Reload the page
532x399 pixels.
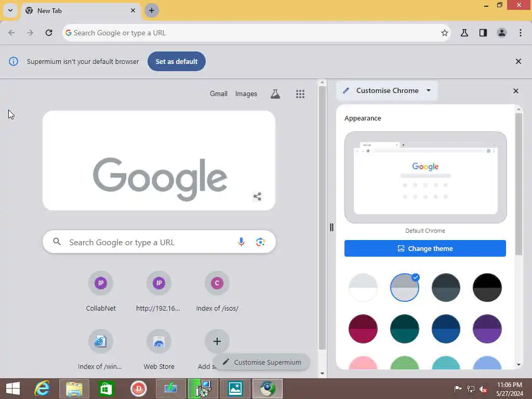click(49, 33)
